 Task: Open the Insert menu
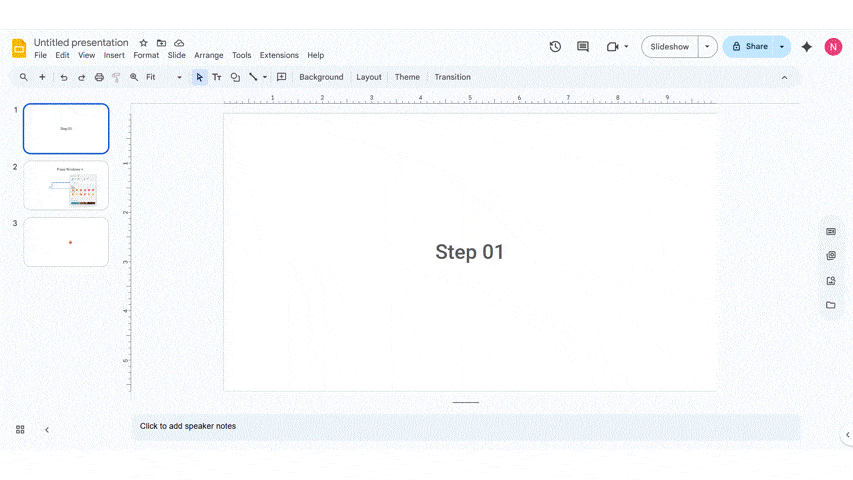point(114,56)
